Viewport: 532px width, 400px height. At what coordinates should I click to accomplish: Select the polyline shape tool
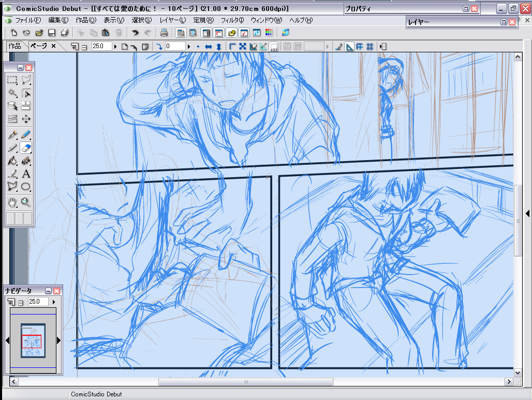(12, 187)
